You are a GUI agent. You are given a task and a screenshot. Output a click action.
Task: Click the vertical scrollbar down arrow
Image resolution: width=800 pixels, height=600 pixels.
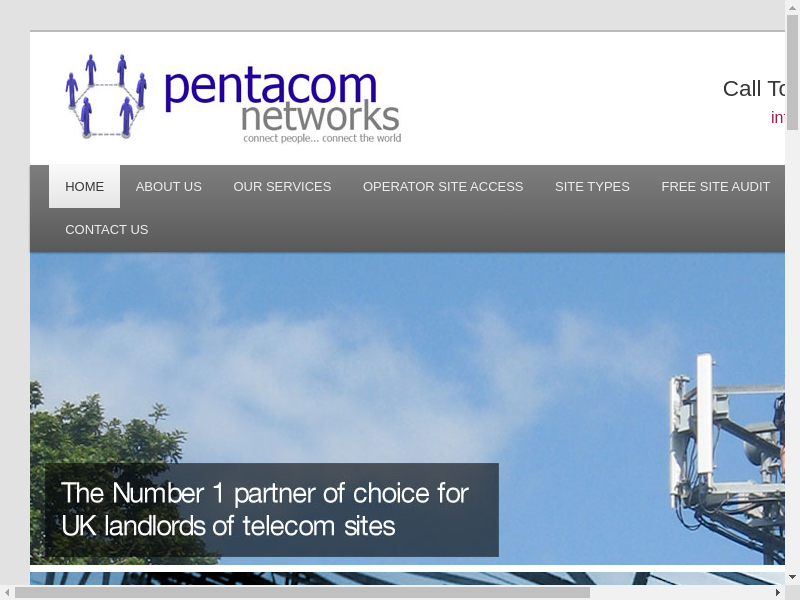point(792,578)
